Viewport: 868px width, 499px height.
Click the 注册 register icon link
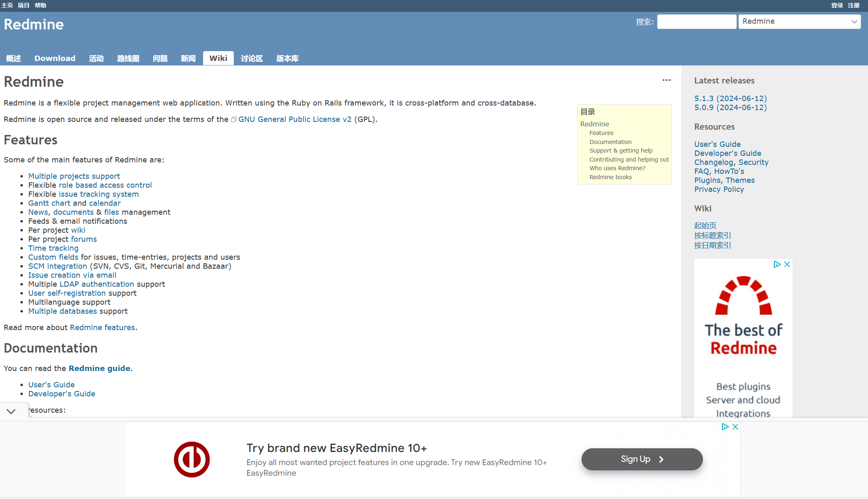tap(853, 5)
